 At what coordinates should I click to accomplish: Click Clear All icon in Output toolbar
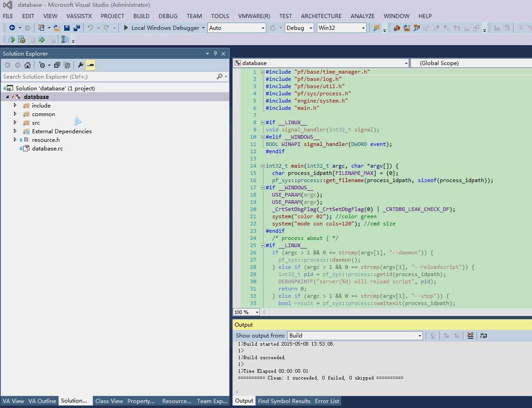point(470,336)
